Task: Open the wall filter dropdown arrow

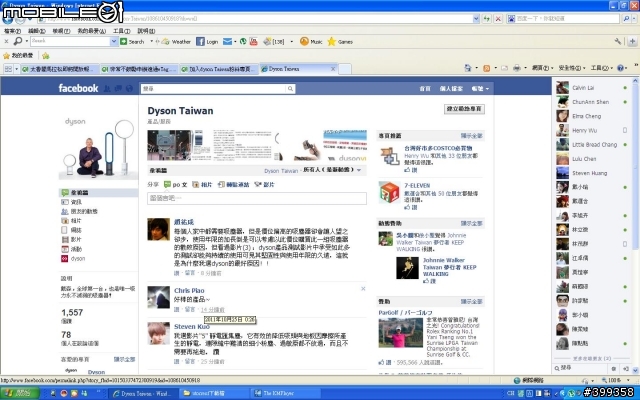Action: pyautogui.click(x=359, y=170)
